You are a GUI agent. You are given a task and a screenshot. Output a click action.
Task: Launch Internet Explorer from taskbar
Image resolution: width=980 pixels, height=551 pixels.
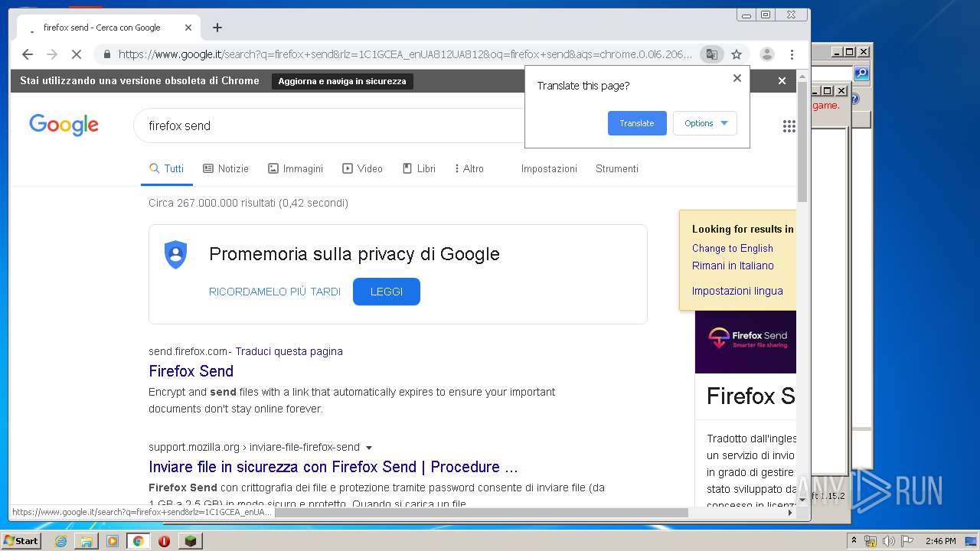60,540
